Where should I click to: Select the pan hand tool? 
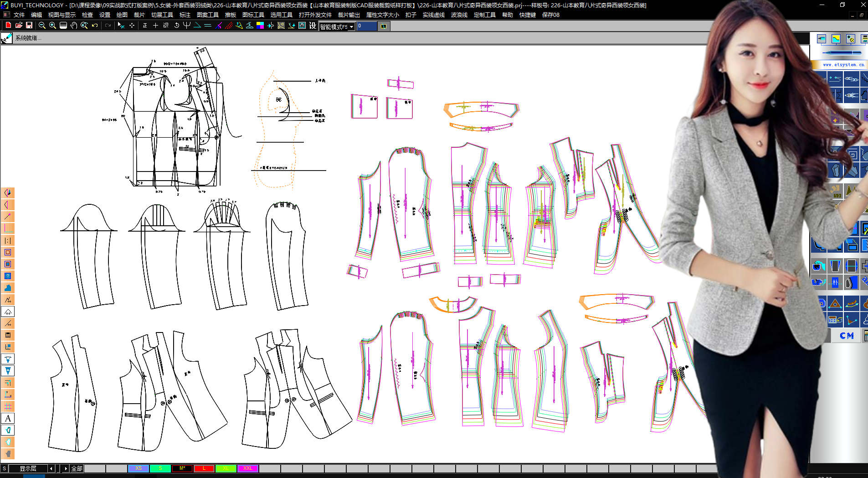pos(73,26)
